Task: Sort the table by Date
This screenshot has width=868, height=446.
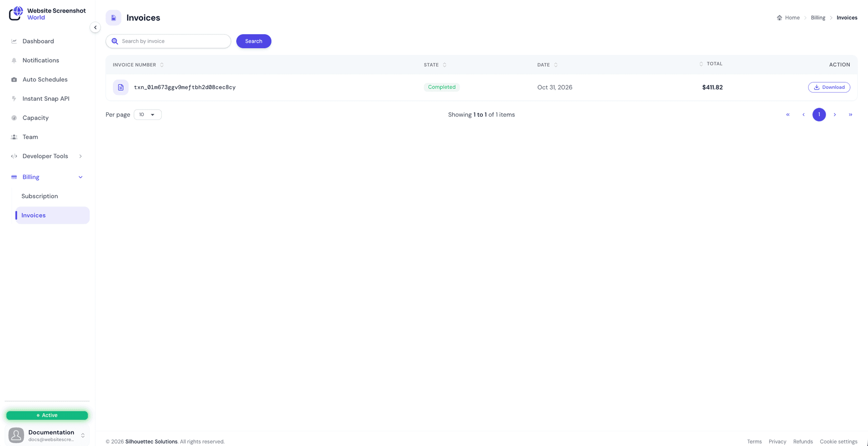Action: 547,65
